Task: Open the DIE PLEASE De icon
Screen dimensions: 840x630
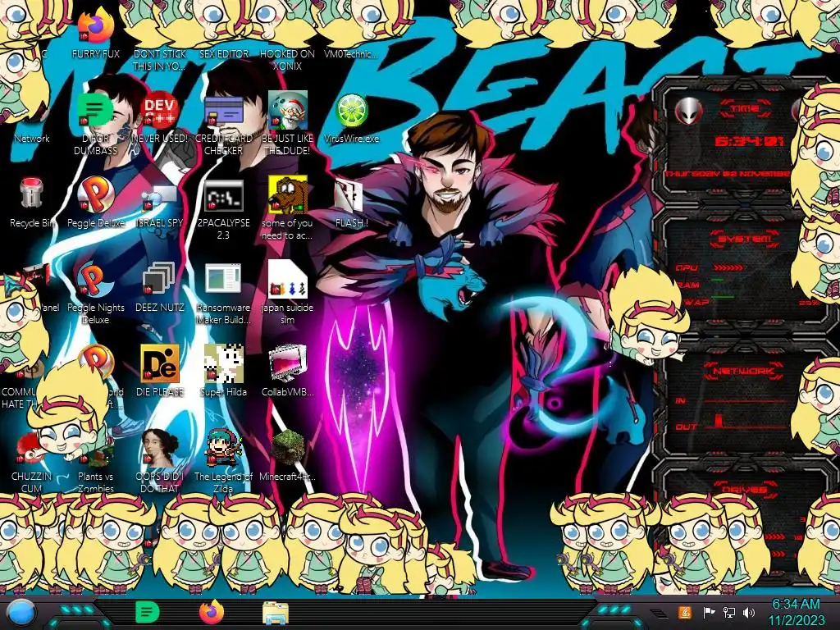Action: pyautogui.click(x=159, y=363)
